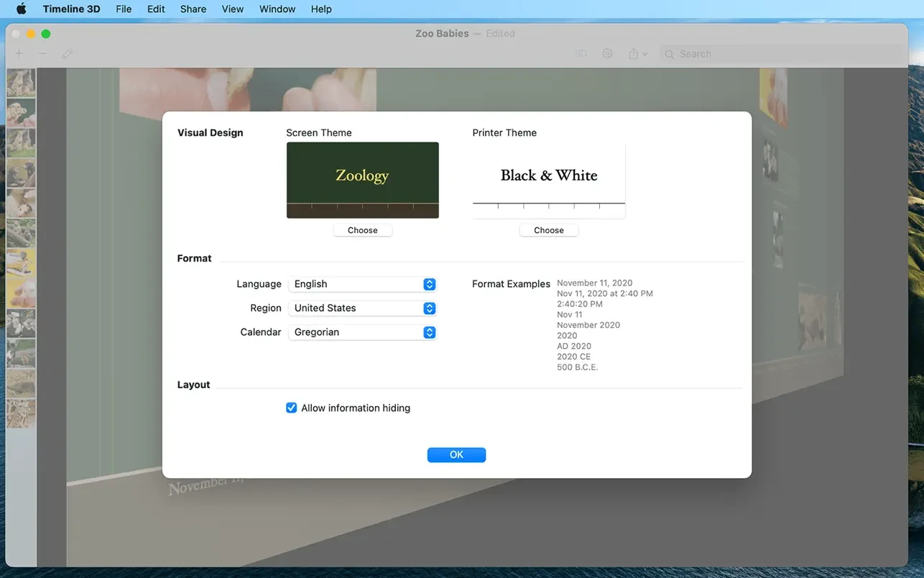Click the plus add event icon
Image resolution: width=924 pixels, height=578 pixels.
[x=19, y=54]
